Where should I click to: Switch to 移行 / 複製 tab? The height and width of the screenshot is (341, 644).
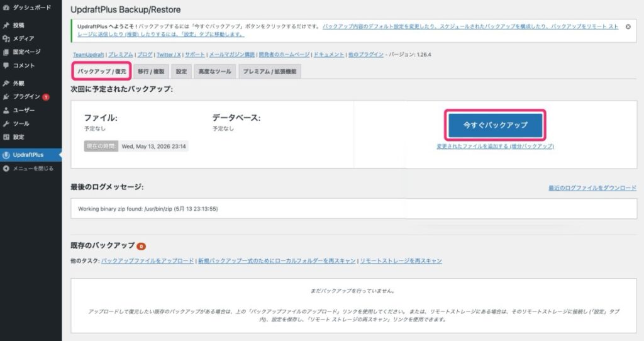coord(151,72)
